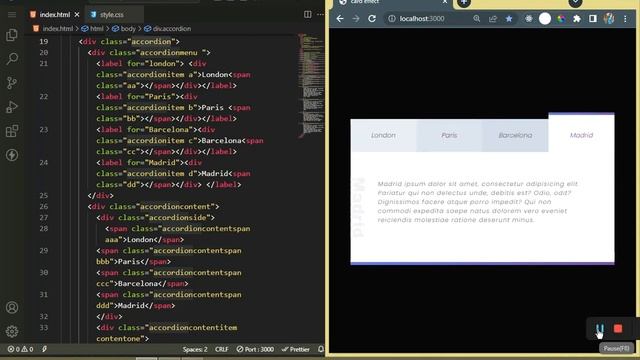Open the Run and Debug panel
640x360 pixels.
click(12, 107)
